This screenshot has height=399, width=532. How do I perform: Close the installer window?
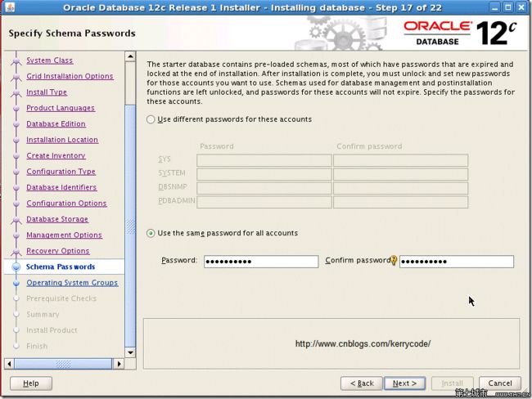[521, 7]
